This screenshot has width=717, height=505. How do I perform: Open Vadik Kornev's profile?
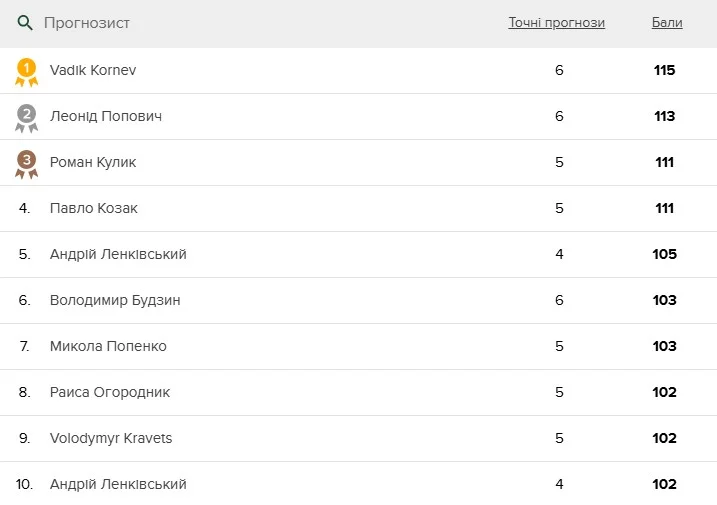click(93, 71)
